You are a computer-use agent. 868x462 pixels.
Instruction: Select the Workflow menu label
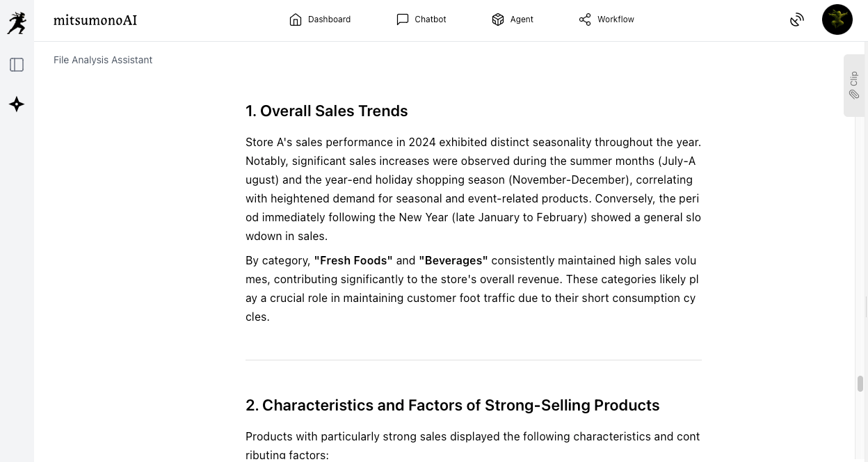point(616,19)
